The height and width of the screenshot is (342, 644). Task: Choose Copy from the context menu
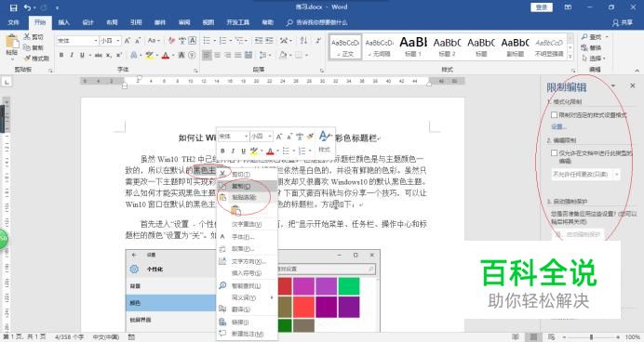click(x=248, y=186)
